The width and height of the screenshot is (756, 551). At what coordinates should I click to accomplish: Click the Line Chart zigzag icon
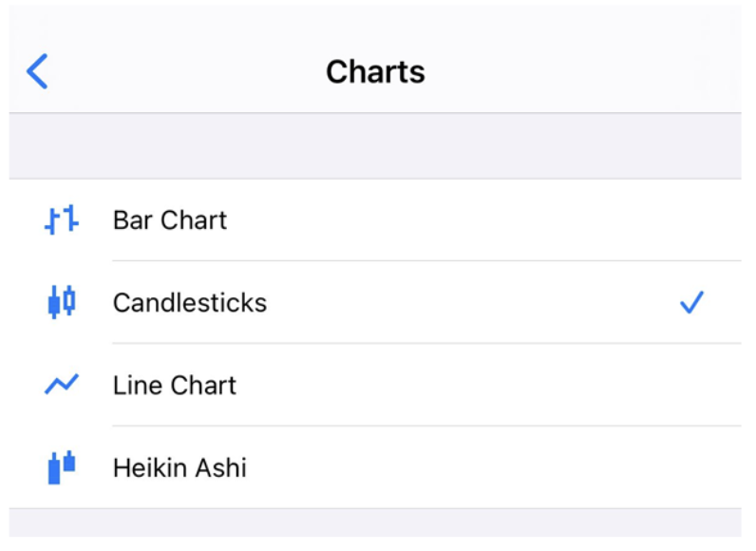(x=62, y=385)
